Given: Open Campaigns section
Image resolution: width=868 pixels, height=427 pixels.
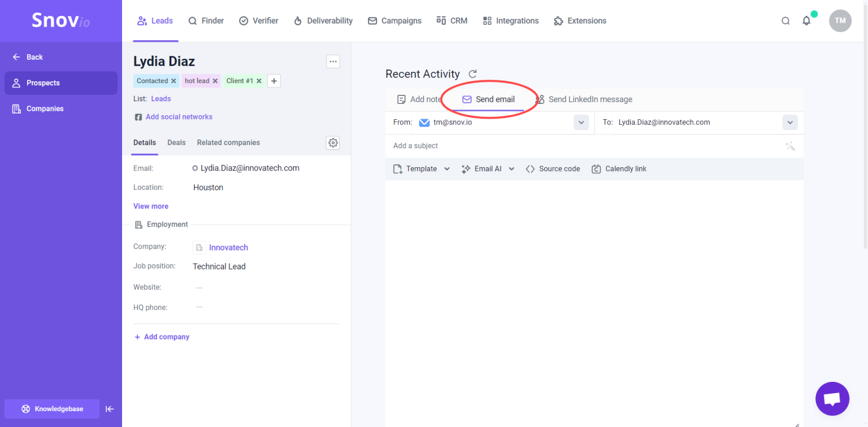Looking at the screenshot, I should click(x=395, y=21).
